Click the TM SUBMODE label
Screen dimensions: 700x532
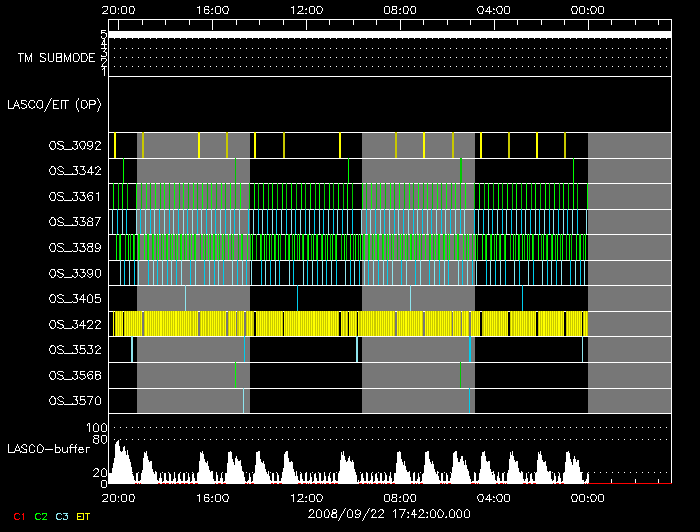click(x=56, y=58)
